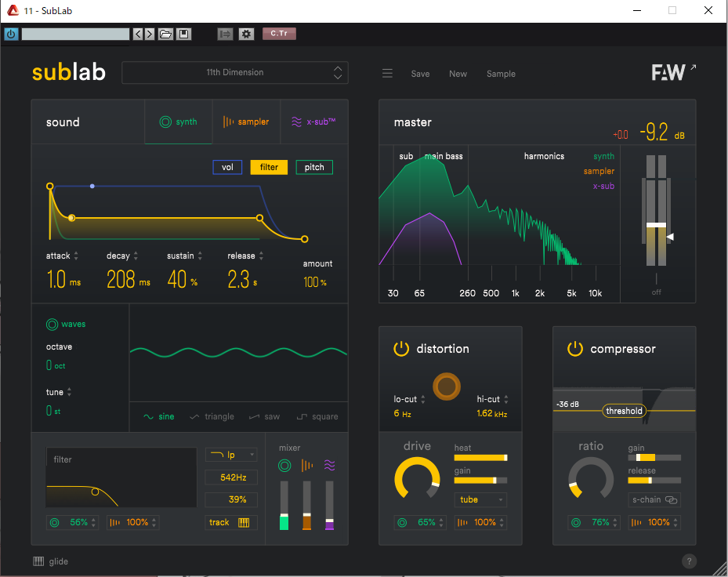Adjust distortion synth 65% send stepper

(x=441, y=522)
